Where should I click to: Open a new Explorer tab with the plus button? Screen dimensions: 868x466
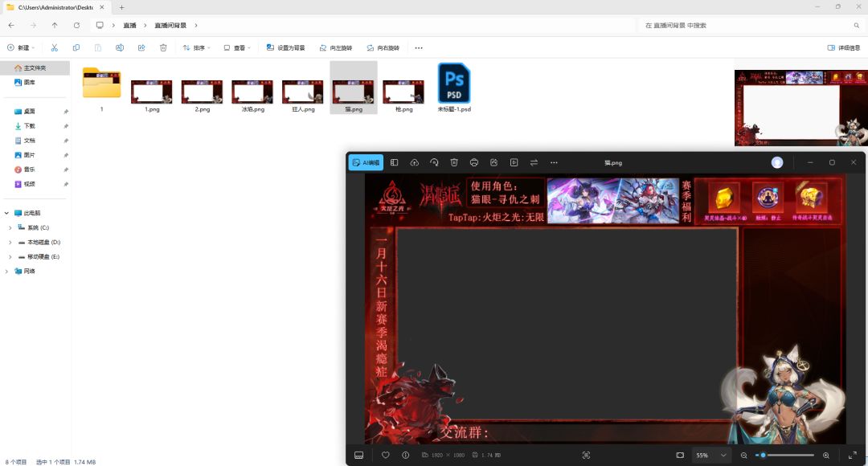(x=122, y=7)
